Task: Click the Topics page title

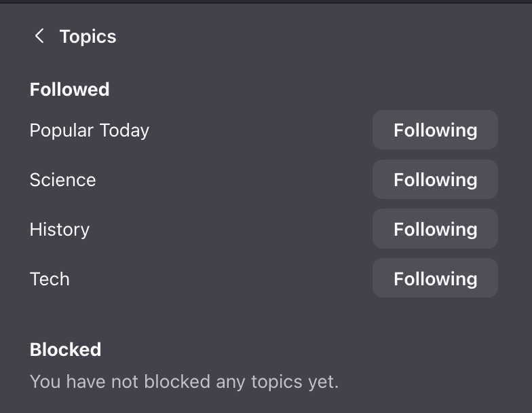Action: coord(88,37)
